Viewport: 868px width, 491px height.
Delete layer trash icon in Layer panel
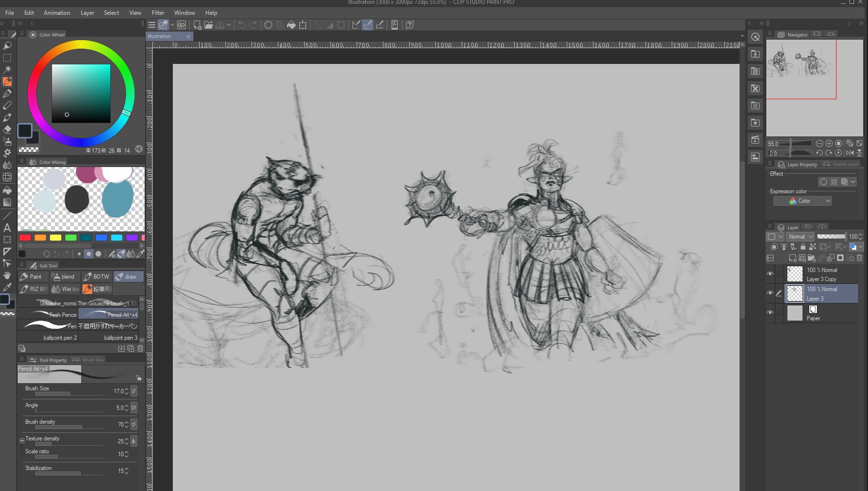pos(859,258)
